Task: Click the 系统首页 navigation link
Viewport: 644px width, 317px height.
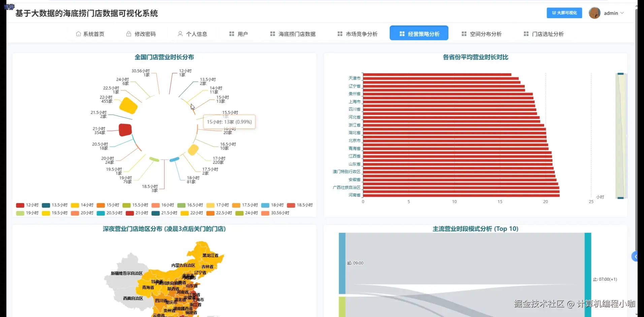Action: pyautogui.click(x=90, y=34)
